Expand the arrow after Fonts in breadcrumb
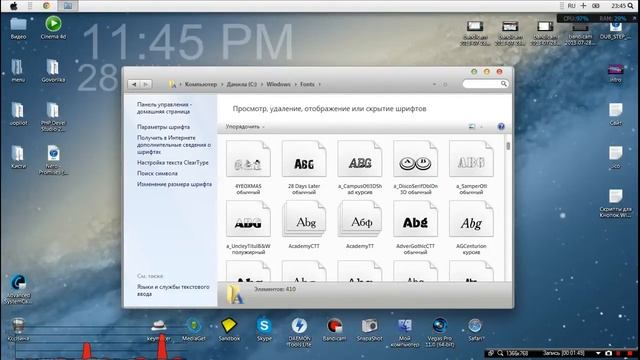This screenshot has height=360, width=640. (x=320, y=84)
